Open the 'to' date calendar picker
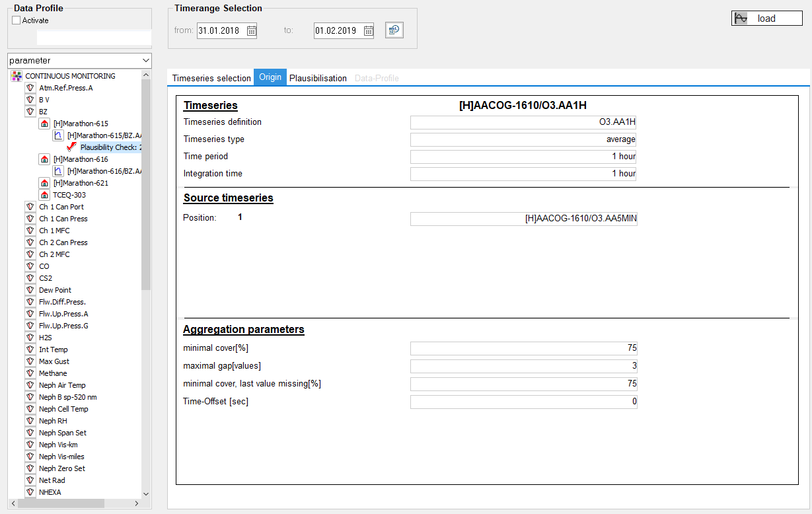 (x=369, y=30)
